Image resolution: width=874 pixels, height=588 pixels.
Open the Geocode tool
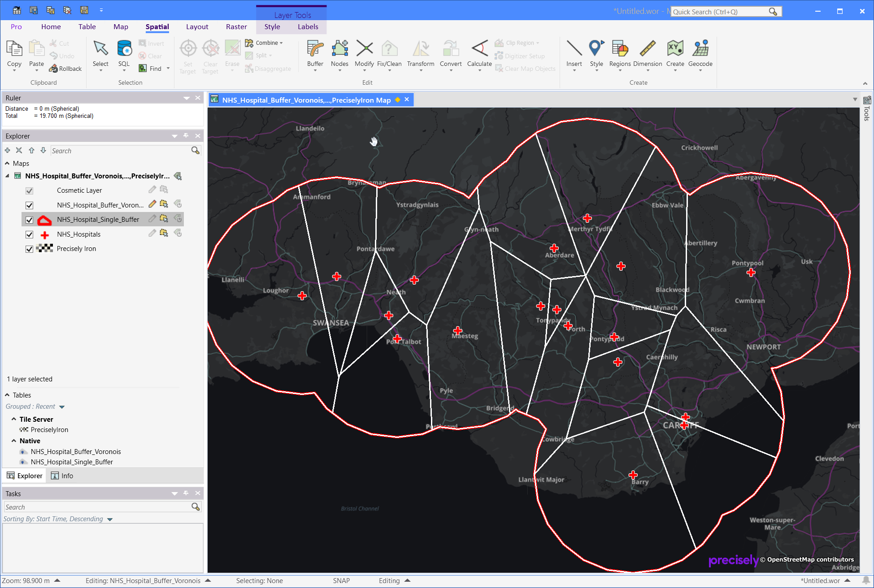[700, 54]
